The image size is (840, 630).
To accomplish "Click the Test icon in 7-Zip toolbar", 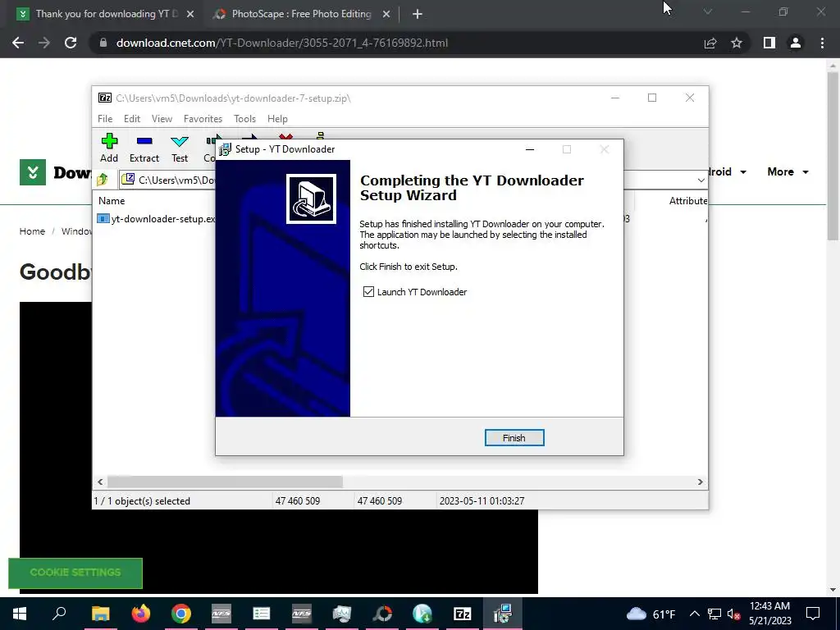I will (180, 148).
